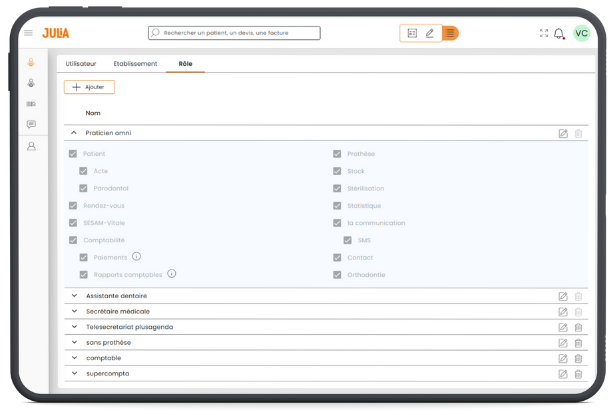Viewport: 615px width, 410px height.
Task: Expand the comptable role row
Action: pos(73,358)
